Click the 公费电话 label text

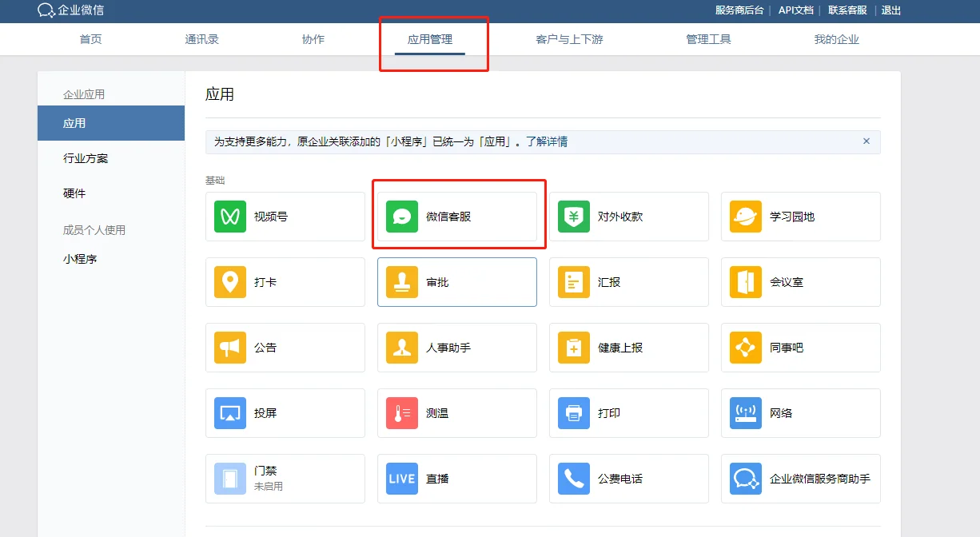coord(620,479)
